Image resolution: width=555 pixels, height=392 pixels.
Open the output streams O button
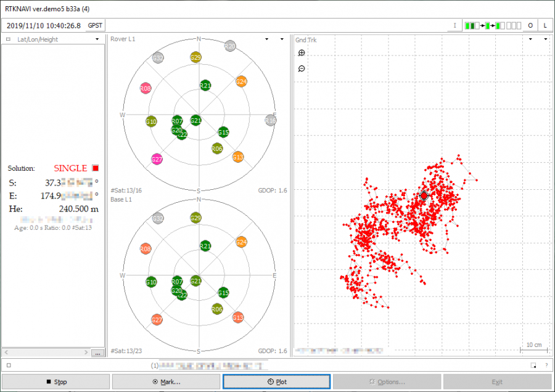tap(530, 25)
